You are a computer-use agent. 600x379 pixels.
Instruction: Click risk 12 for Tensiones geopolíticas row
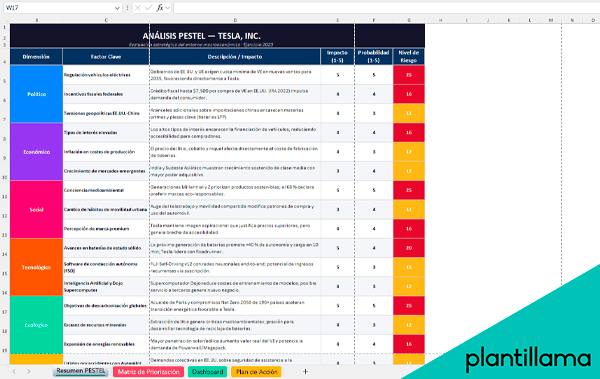pyautogui.click(x=409, y=113)
